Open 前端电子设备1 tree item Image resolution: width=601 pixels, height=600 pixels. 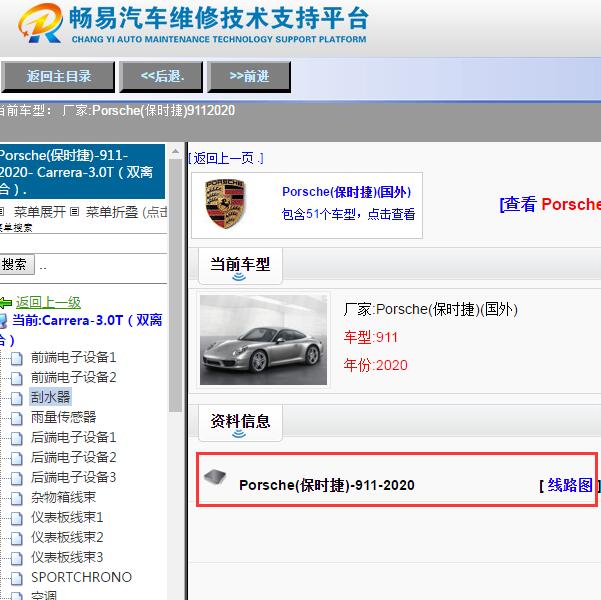(x=74, y=357)
